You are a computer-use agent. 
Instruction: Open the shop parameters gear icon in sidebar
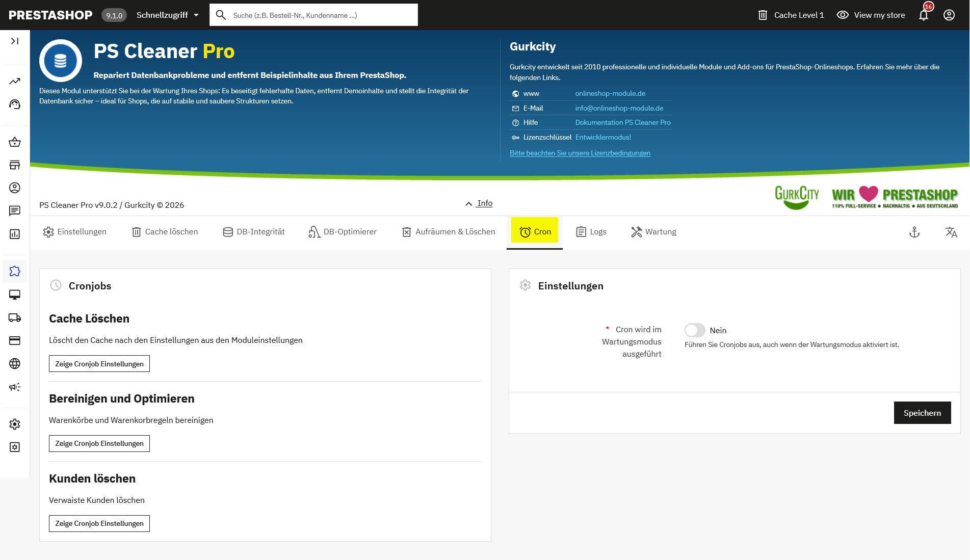coord(15,424)
